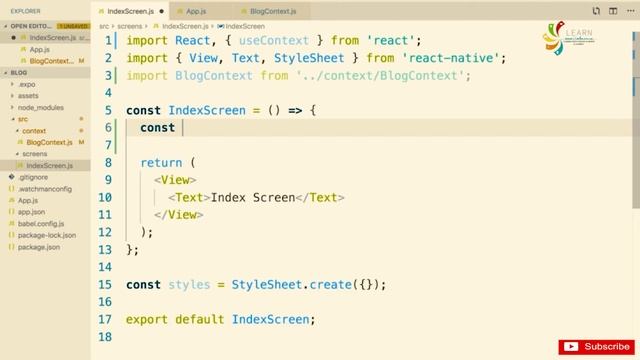Collapse the screens folder
Viewport: 640px width, 360px height.
[35, 154]
